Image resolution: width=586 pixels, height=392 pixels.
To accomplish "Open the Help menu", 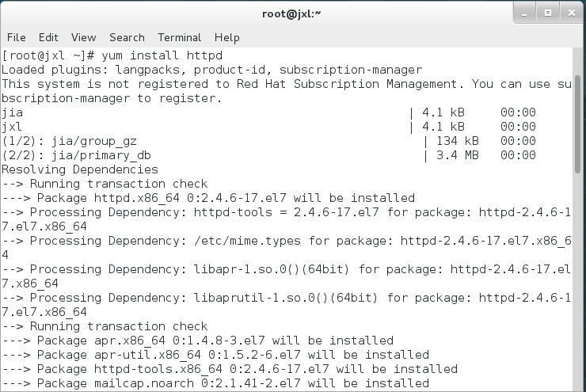I will click(227, 37).
